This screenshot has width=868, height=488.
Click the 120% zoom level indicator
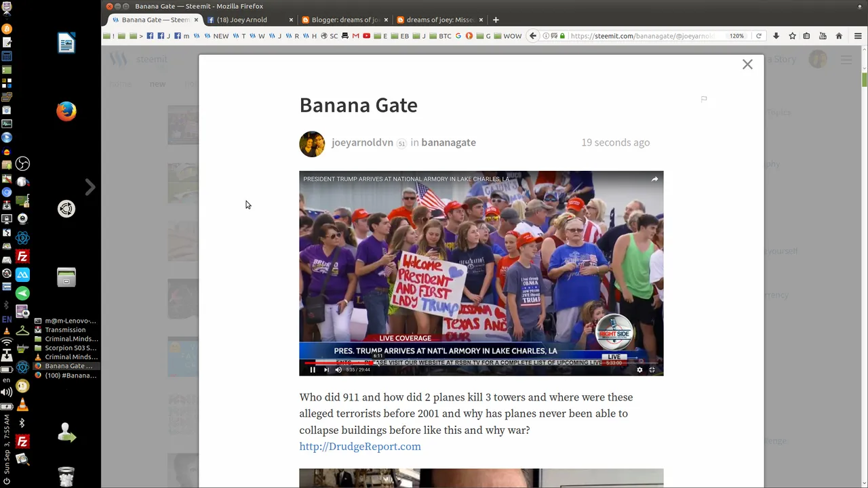[x=736, y=36]
